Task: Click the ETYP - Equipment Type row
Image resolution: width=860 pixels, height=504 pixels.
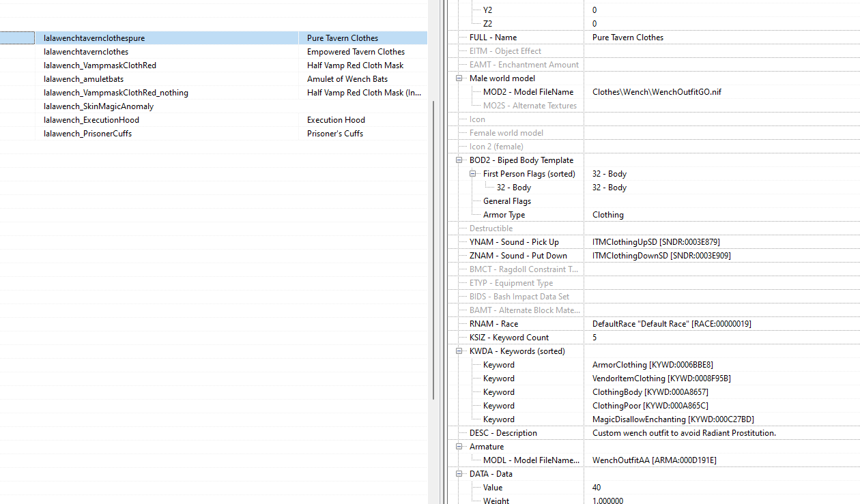Action: pos(654,283)
